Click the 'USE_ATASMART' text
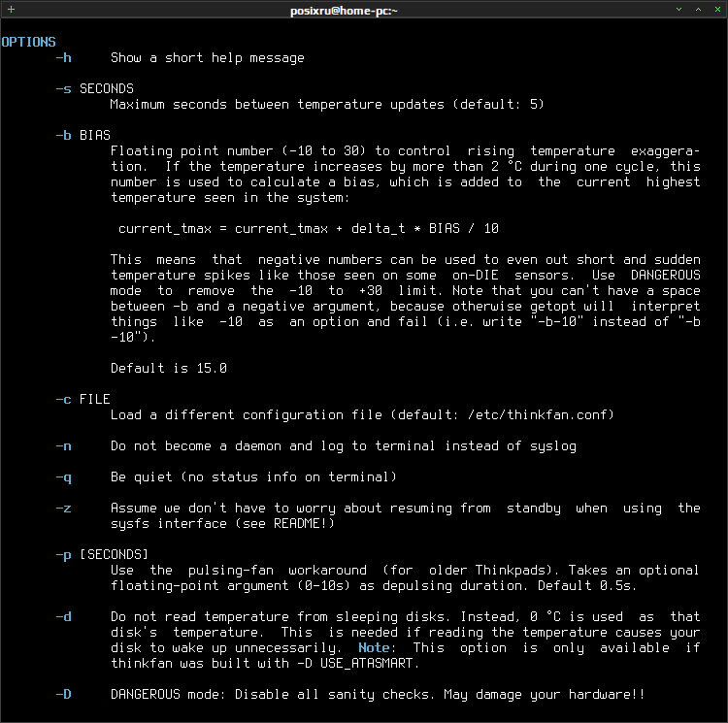Viewport: 728px width, 723px height. click(366, 664)
